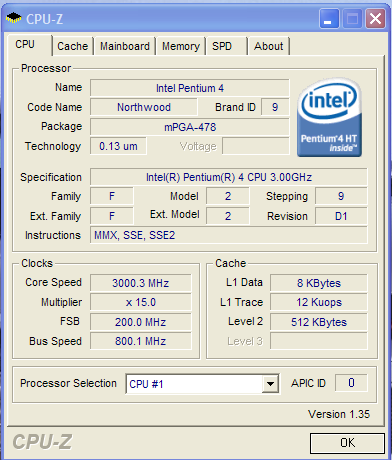Select the Memory tab

[181, 46]
